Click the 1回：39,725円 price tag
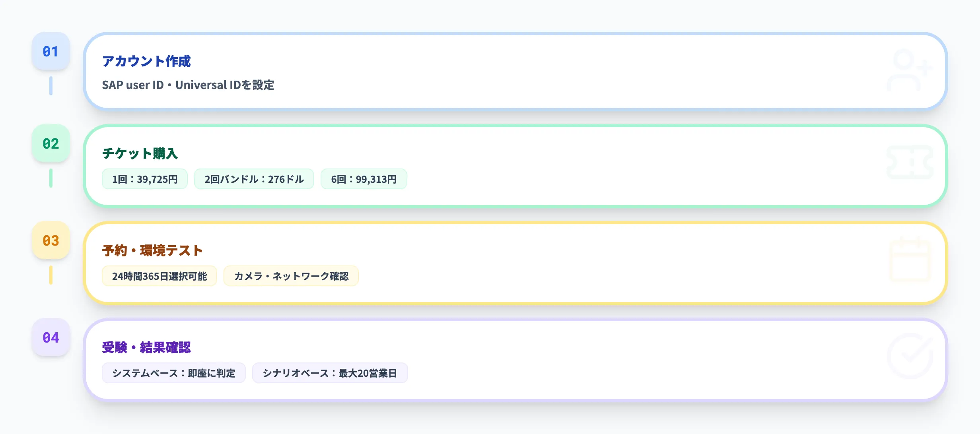980x434 pixels. [x=144, y=179]
